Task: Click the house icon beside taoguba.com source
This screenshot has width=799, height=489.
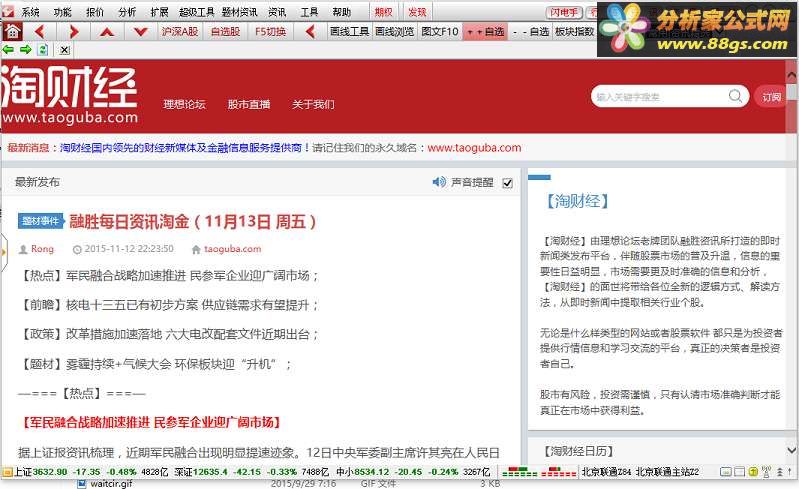Action: click(x=196, y=249)
